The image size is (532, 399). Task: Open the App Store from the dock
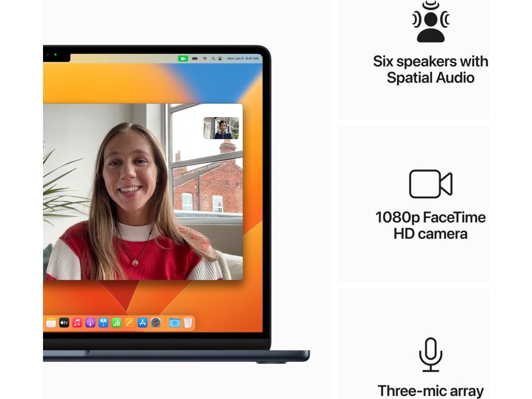(x=142, y=323)
